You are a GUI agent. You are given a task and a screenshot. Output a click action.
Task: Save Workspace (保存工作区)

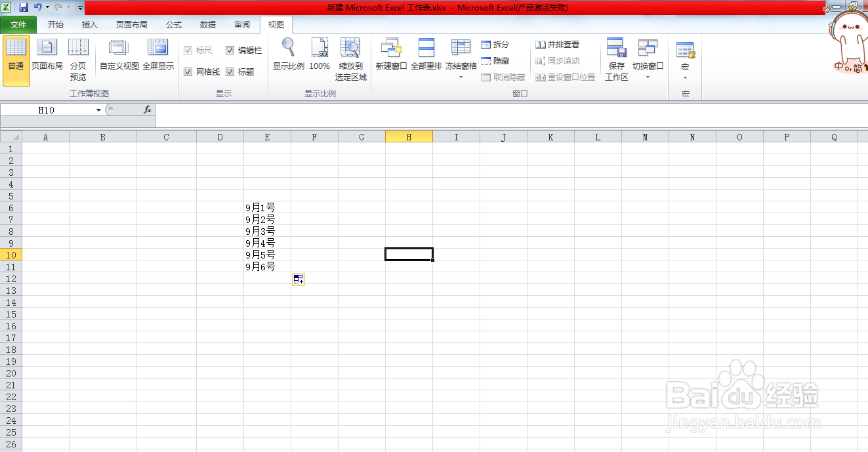(x=616, y=61)
